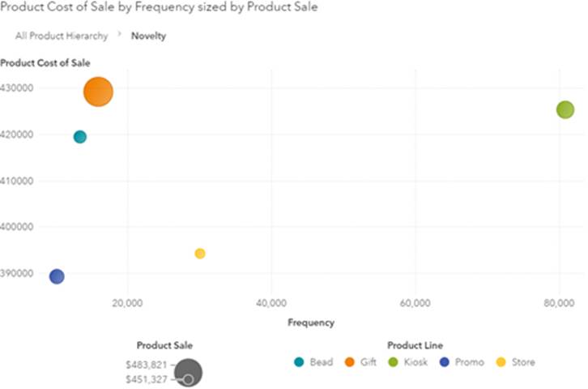Click the Product Cost of Sale axis label
The width and height of the screenshot is (588, 389).
(x=45, y=62)
